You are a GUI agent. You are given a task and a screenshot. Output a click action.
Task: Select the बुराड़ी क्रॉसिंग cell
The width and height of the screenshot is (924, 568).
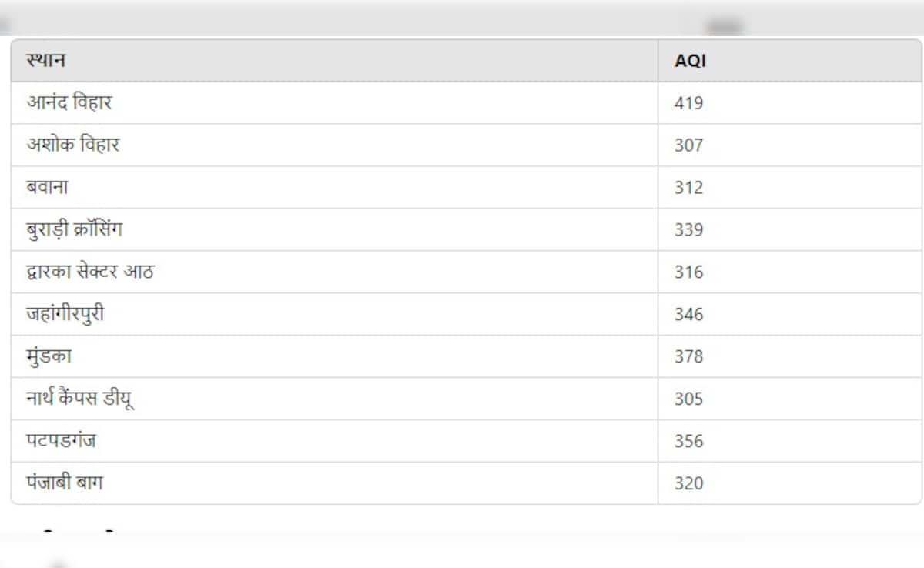click(x=74, y=229)
